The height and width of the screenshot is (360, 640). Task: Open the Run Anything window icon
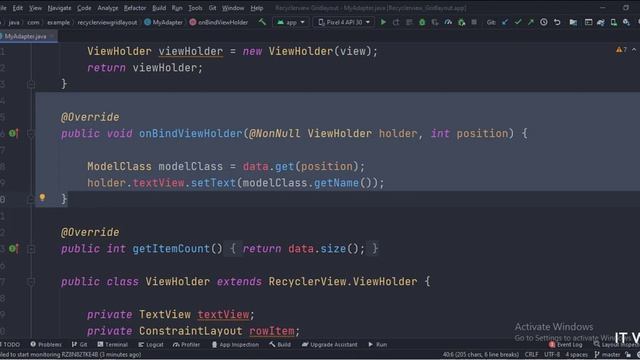click(x=588, y=22)
